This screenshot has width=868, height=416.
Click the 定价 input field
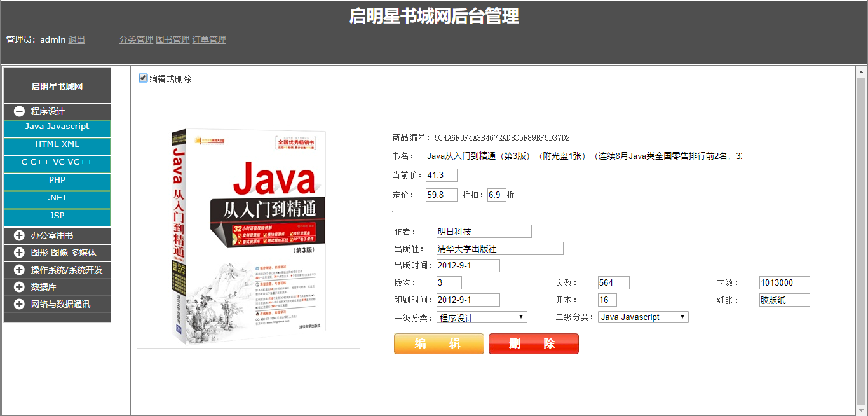pyautogui.click(x=442, y=195)
